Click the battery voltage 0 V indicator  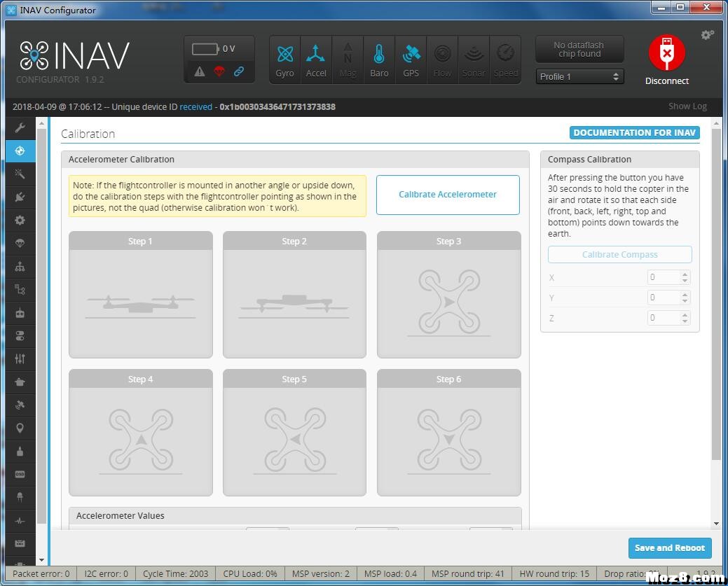point(214,49)
